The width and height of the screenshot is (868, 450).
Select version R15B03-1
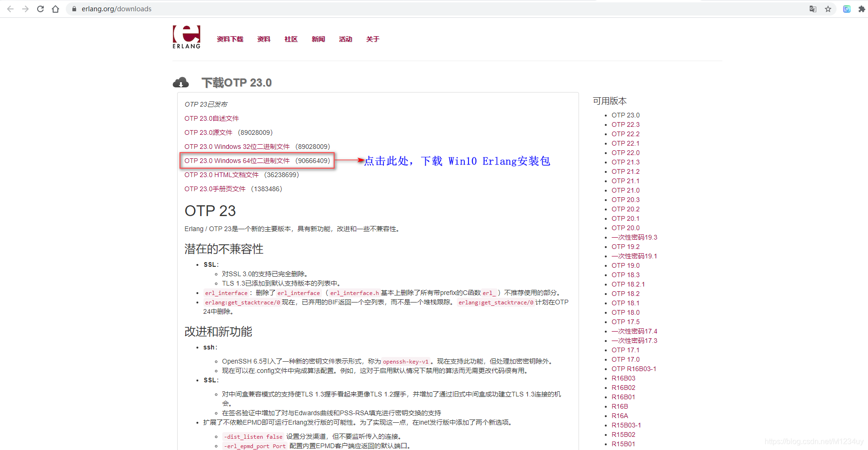tap(626, 425)
